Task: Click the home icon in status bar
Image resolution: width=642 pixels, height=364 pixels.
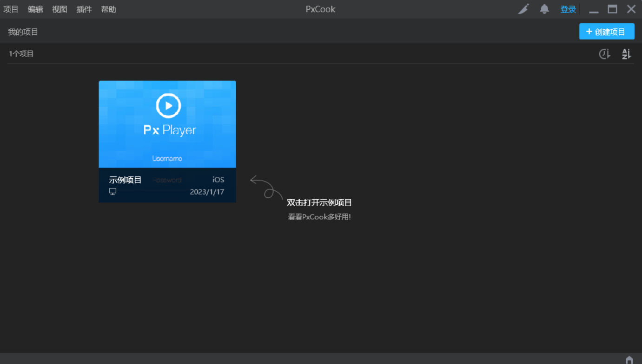Action: pyautogui.click(x=629, y=359)
